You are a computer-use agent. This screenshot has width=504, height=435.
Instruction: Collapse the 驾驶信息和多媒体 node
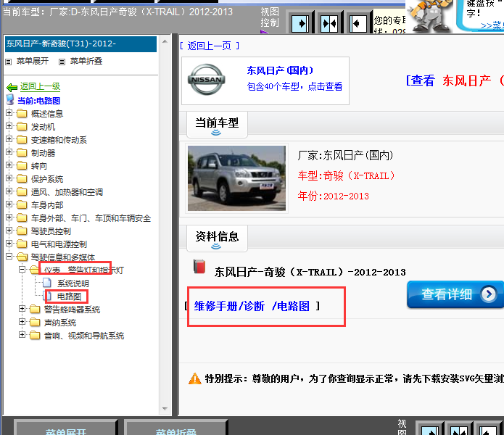tap(9, 257)
